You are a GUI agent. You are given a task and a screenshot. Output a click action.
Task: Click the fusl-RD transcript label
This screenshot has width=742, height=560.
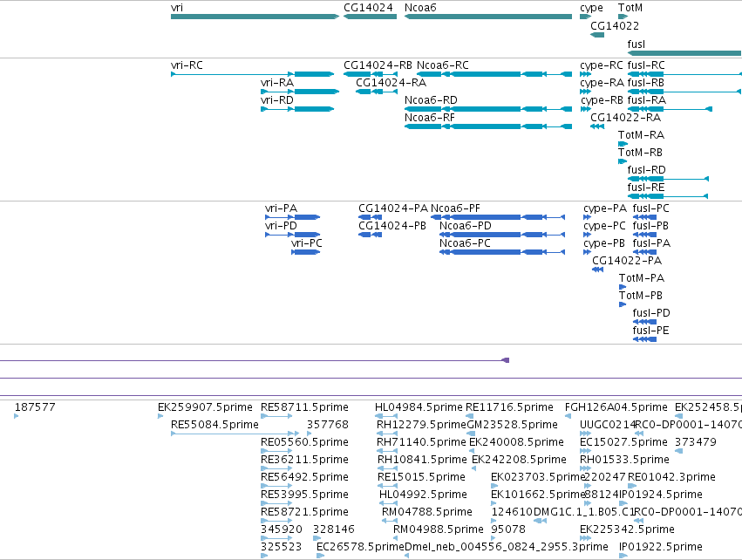tap(646, 169)
